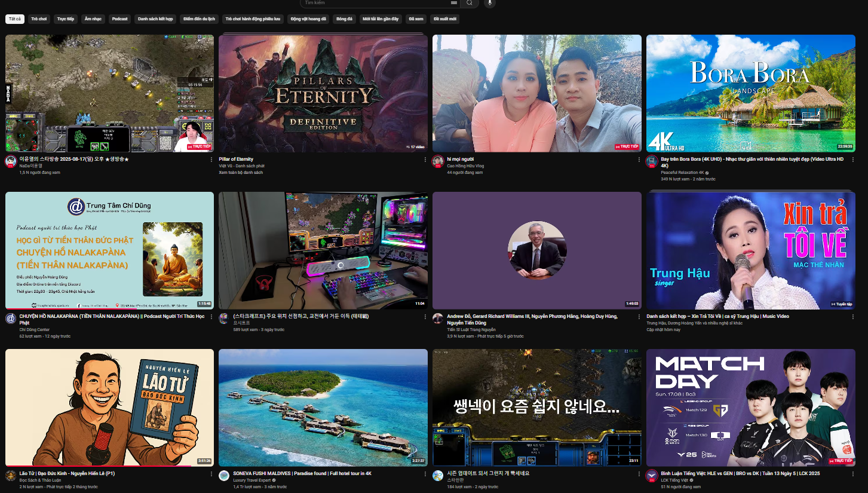Select the 'Đã xem' filter chip

click(416, 19)
